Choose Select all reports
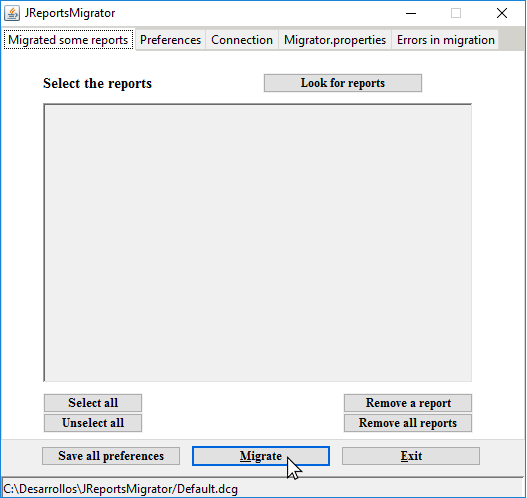 point(93,403)
